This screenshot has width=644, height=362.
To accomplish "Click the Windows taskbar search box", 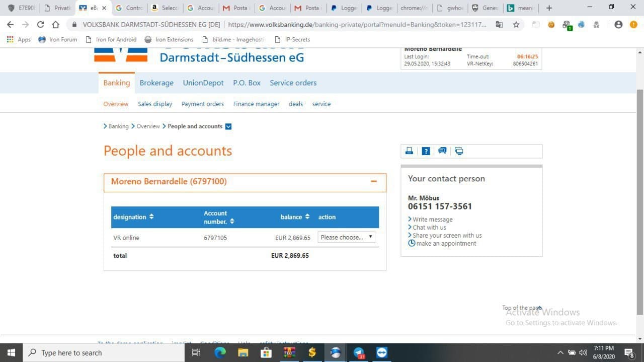I will 103,353.
